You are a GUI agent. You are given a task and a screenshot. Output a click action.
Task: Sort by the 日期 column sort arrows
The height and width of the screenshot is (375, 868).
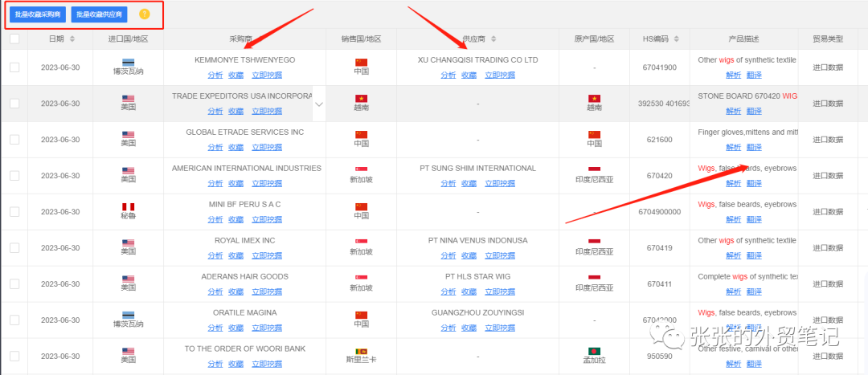pos(72,39)
